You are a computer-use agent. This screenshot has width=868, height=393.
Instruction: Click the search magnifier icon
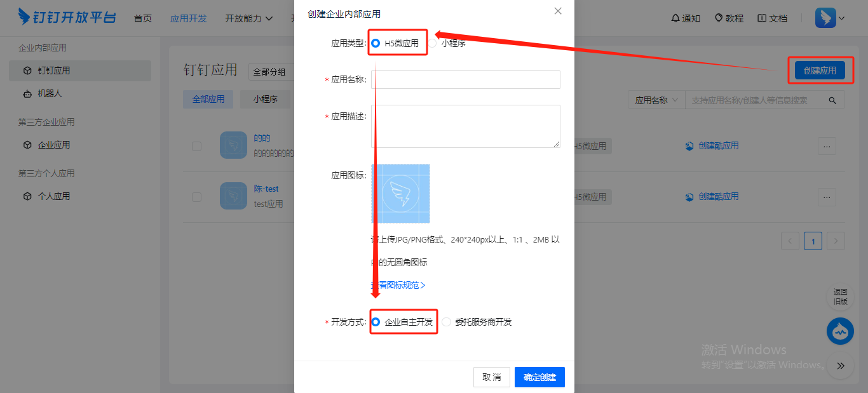click(x=832, y=100)
